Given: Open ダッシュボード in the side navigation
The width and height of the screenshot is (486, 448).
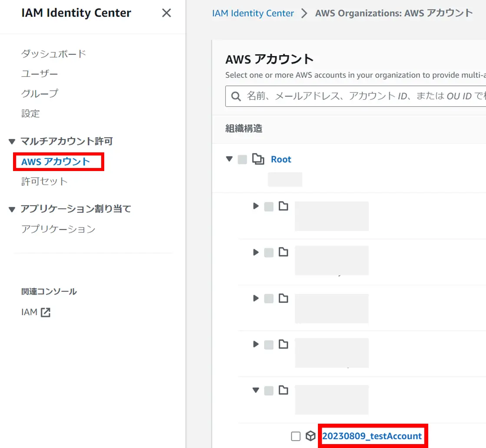Looking at the screenshot, I should click(53, 53).
